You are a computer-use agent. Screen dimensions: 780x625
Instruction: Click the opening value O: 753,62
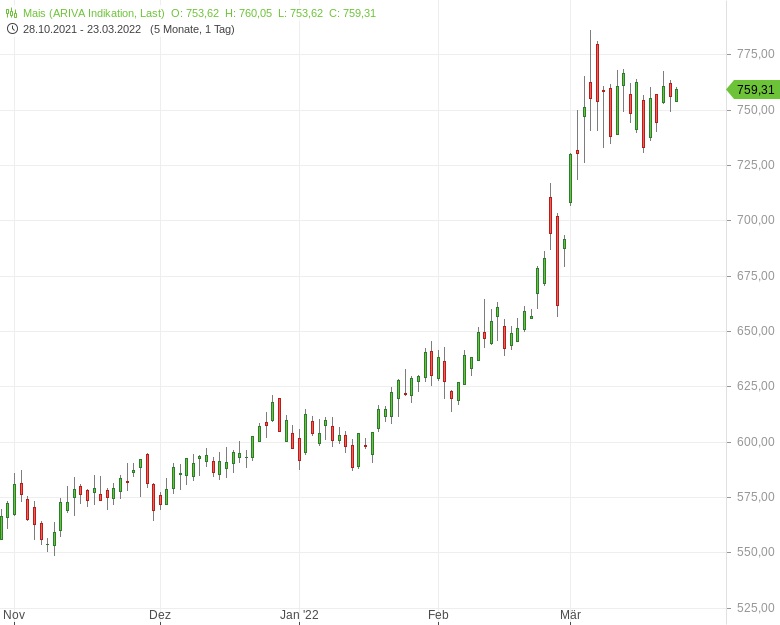tap(195, 13)
